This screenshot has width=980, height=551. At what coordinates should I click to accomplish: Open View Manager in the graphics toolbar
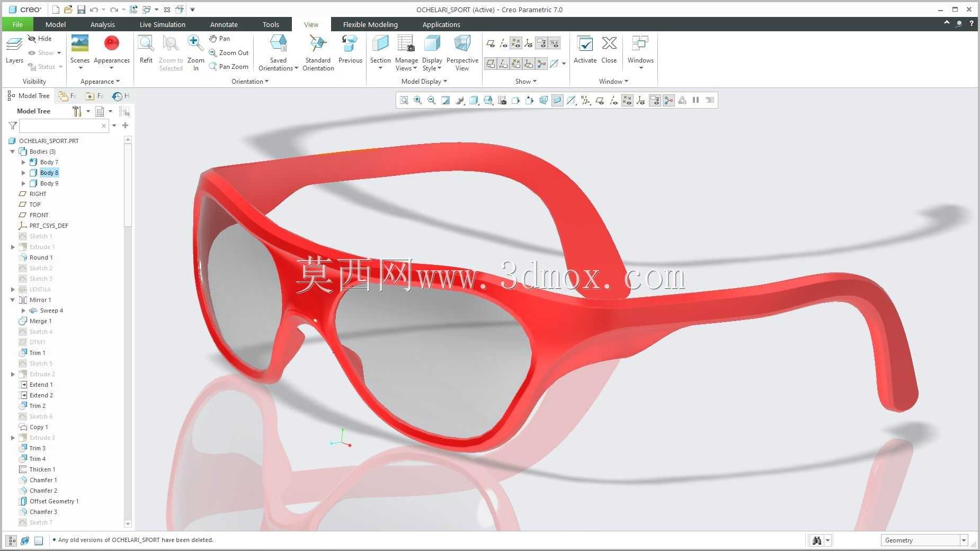point(502,100)
